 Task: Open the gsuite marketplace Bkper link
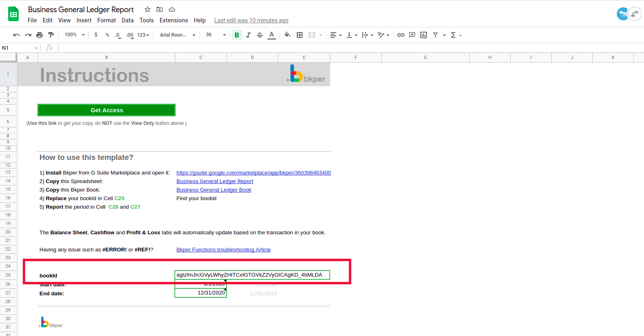tap(254, 173)
